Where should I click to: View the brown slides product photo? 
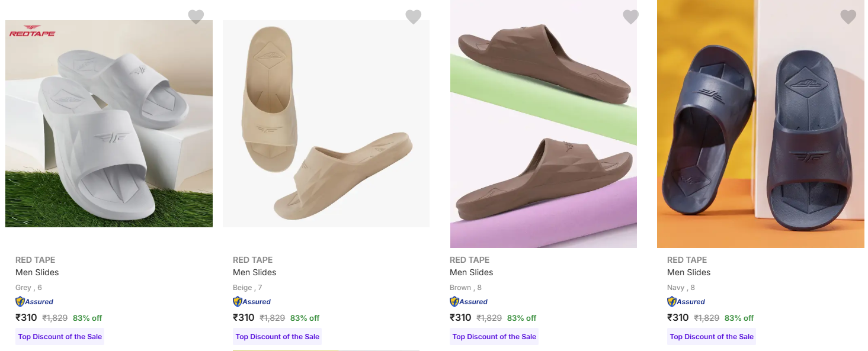[x=543, y=124]
